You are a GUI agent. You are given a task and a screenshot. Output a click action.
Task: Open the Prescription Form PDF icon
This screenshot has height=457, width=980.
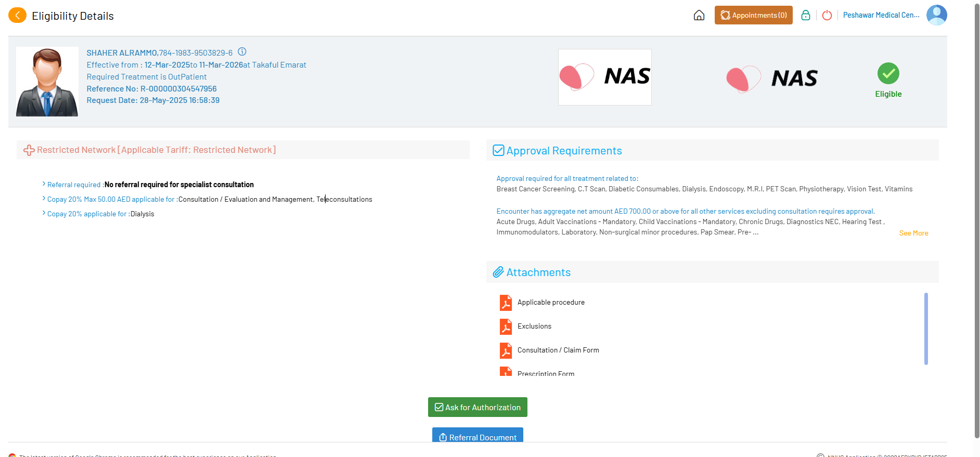506,371
